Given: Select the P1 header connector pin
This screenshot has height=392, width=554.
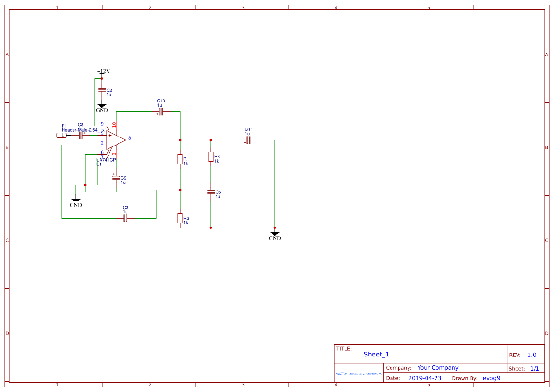Looking at the screenshot, I should [62, 136].
